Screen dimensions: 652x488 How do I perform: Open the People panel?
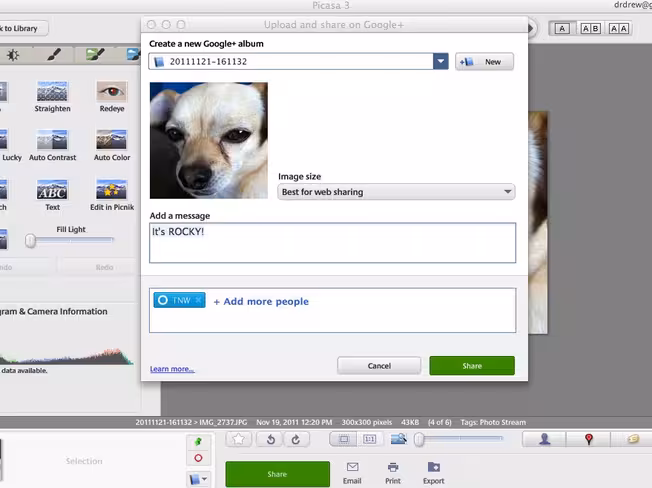pos(544,439)
